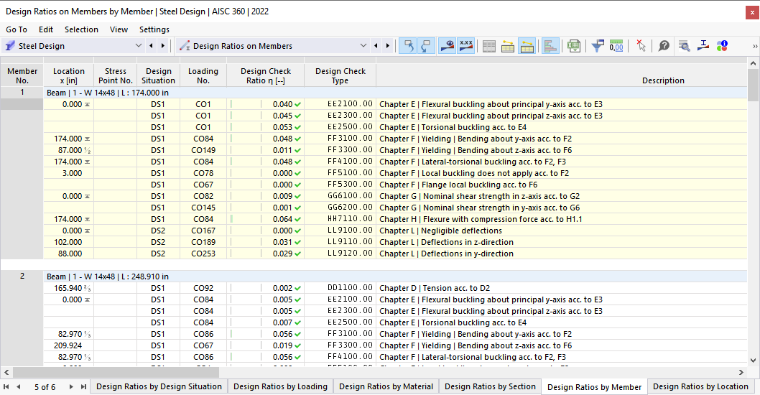Open the Go To menu
Viewport: 760px width, 395px height.
point(16,30)
